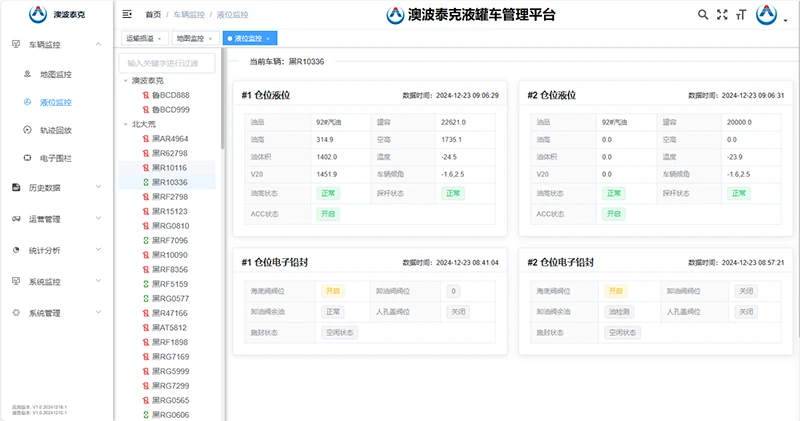The image size is (800, 421).
Task: Click green status icon beside 黑RF5159
Action: point(146,284)
